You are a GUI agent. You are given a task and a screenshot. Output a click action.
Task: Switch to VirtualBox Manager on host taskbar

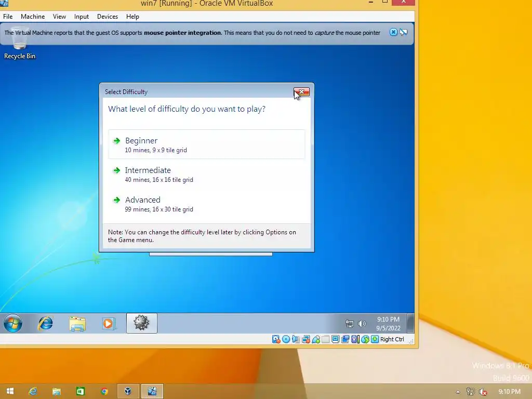(x=128, y=391)
